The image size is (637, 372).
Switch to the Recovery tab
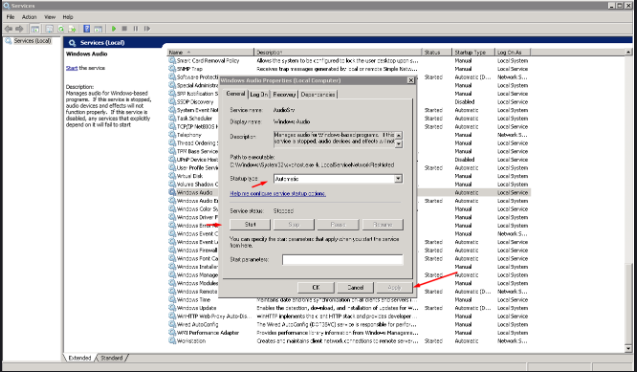tap(284, 94)
